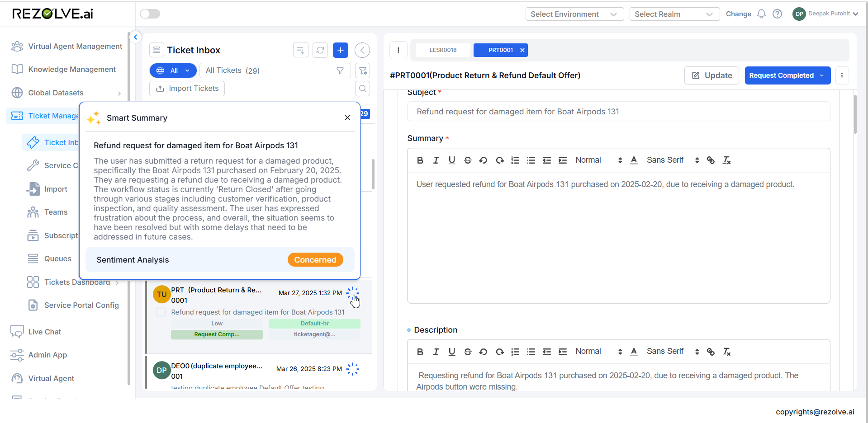Viewport: 868px width, 423px height.
Task: Insert bullet list in Description editor
Action: 531,352
